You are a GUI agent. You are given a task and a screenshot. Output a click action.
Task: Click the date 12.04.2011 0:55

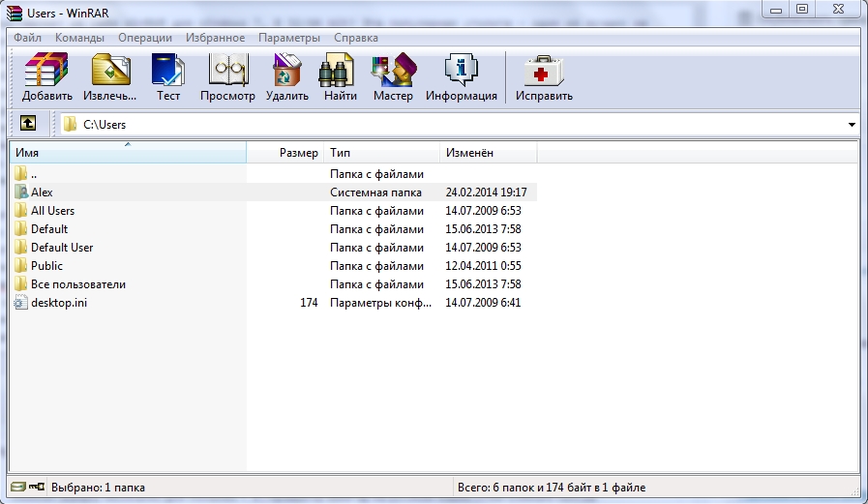[x=483, y=266]
